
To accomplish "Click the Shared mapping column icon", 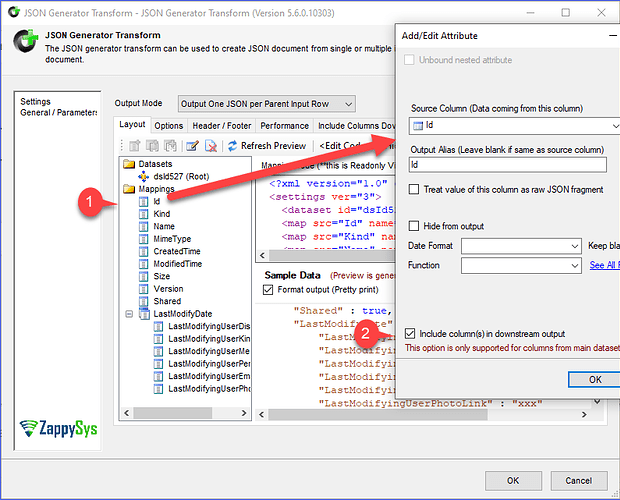I will point(144,301).
